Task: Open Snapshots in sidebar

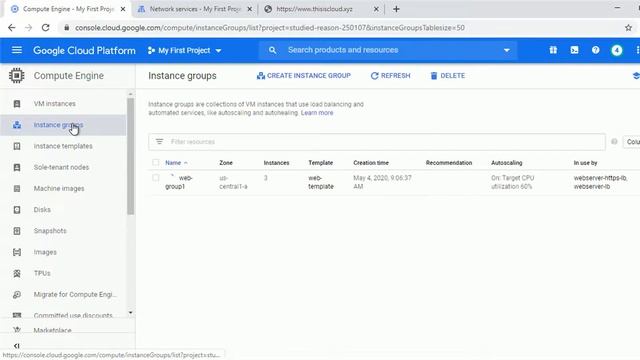Action: click(x=50, y=231)
